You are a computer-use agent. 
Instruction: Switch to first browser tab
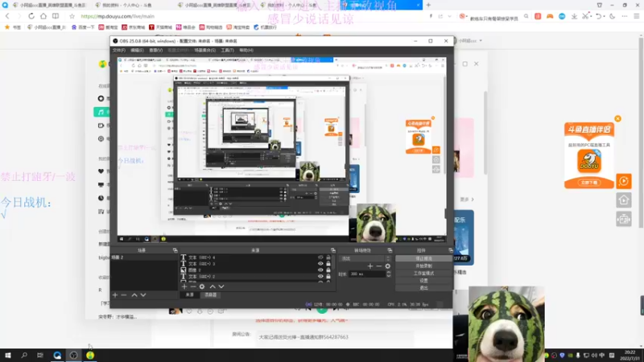pos(48,5)
